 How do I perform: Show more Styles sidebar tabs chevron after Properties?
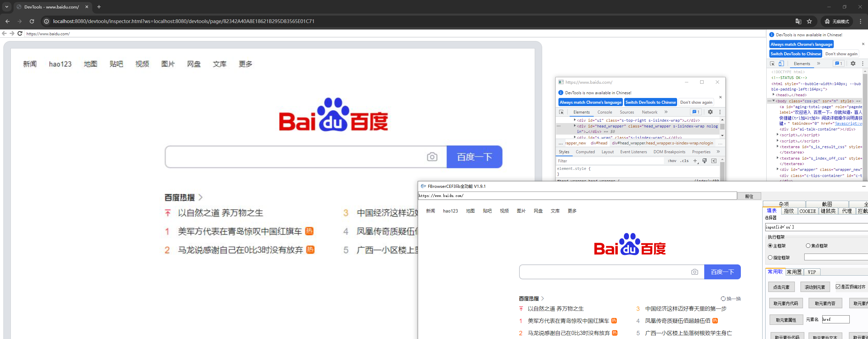718,152
